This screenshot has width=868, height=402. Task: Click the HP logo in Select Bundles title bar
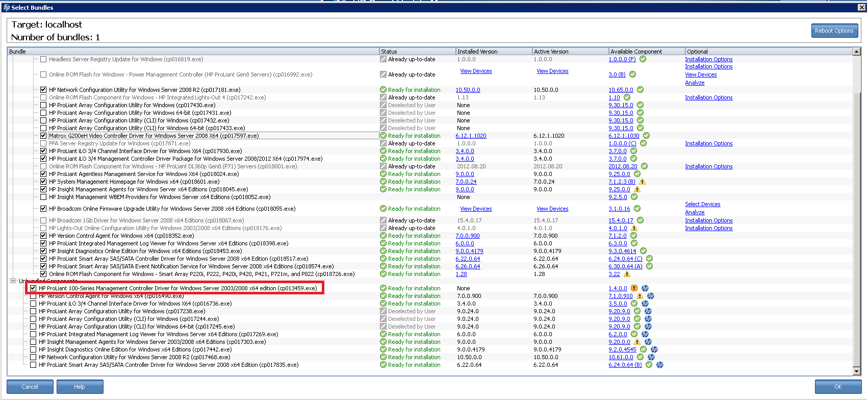[x=7, y=8]
